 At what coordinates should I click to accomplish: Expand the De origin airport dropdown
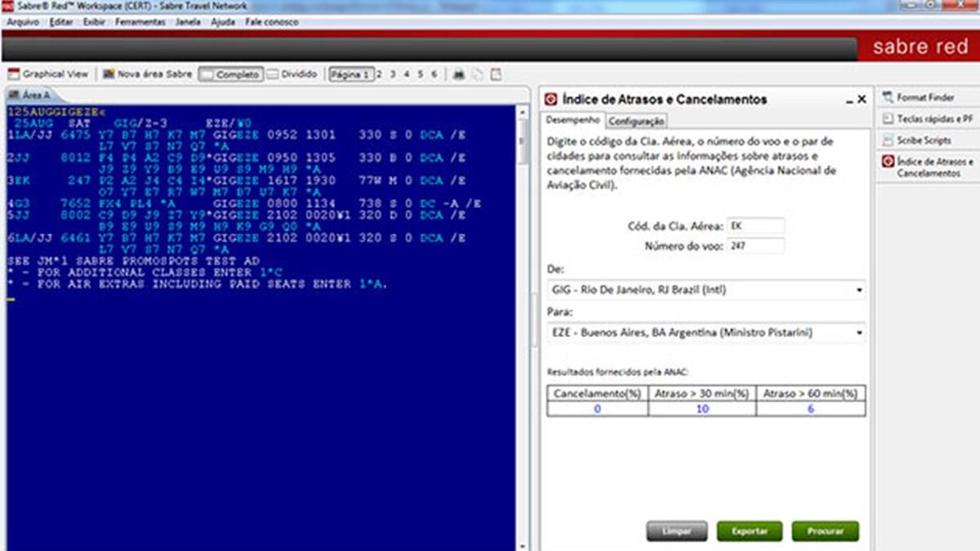(x=858, y=290)
